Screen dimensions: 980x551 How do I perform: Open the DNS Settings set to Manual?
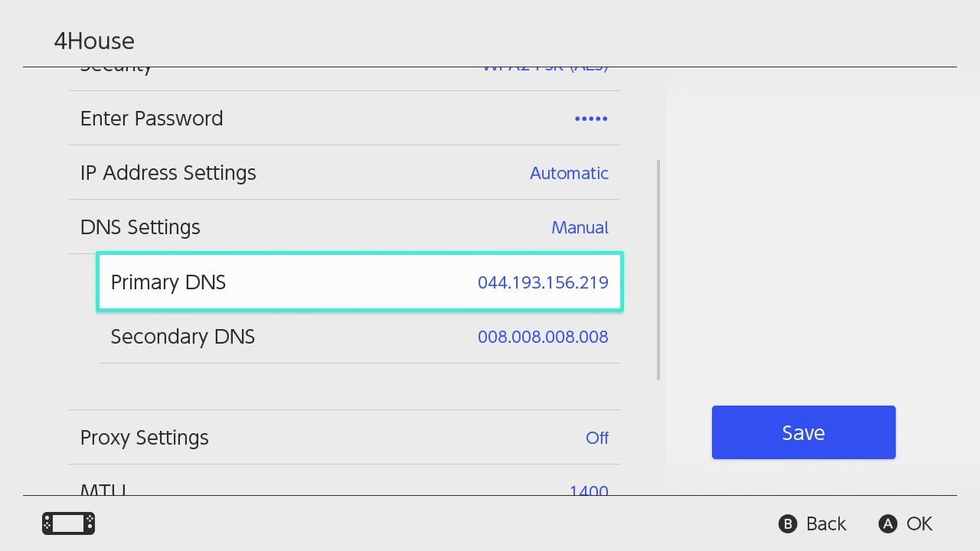click(x=345, y=227)
